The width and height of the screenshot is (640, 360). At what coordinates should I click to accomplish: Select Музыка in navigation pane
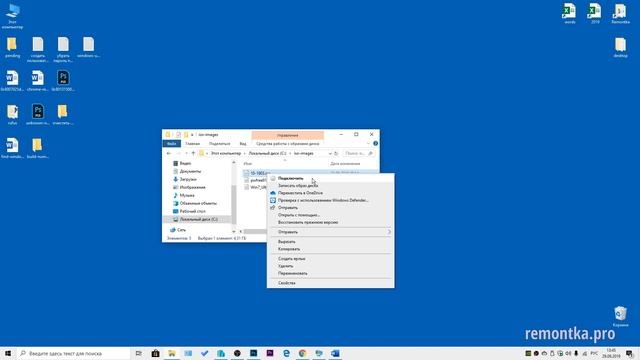click(x=187, y=196)
